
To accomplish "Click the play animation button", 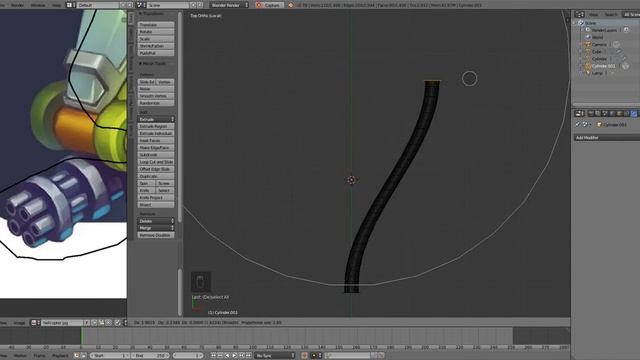I will 234,356.
